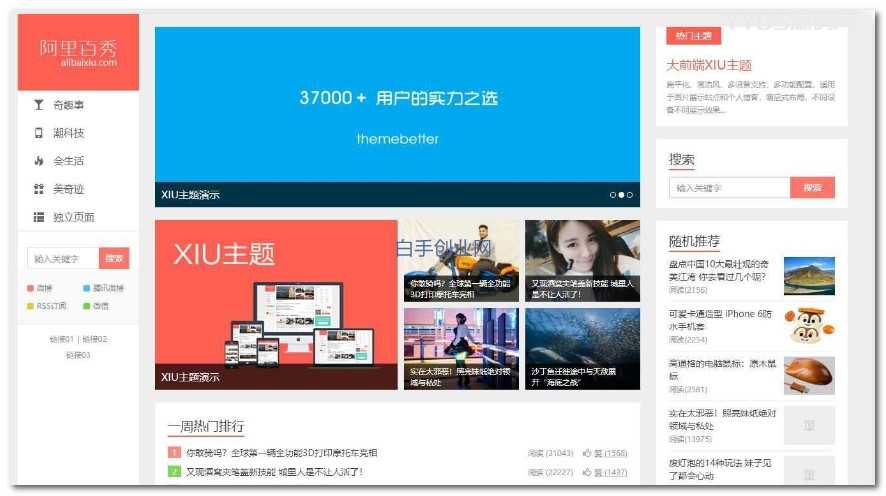Viewport: 886px width, 496px height.
Task: Click the phone icon beside 潮科技
Action: [39, 133]
